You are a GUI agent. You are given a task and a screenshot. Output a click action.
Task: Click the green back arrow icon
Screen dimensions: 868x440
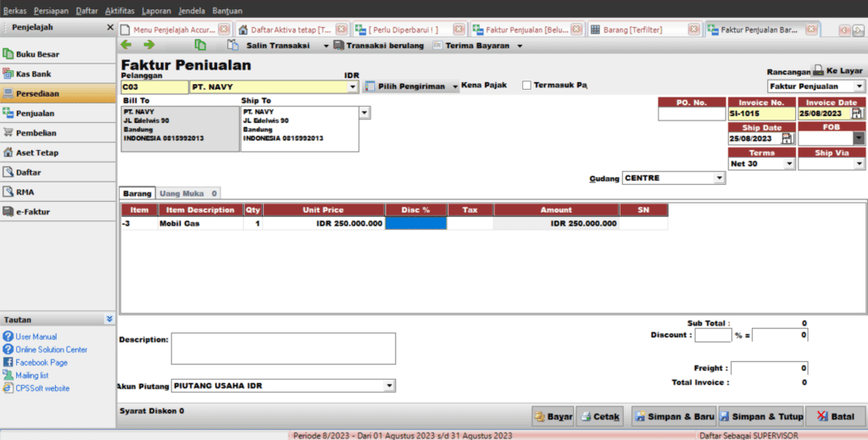126,45
